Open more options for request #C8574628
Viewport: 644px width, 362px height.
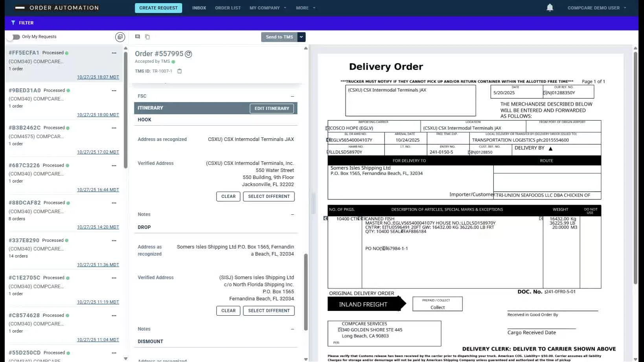pos(114,316)
